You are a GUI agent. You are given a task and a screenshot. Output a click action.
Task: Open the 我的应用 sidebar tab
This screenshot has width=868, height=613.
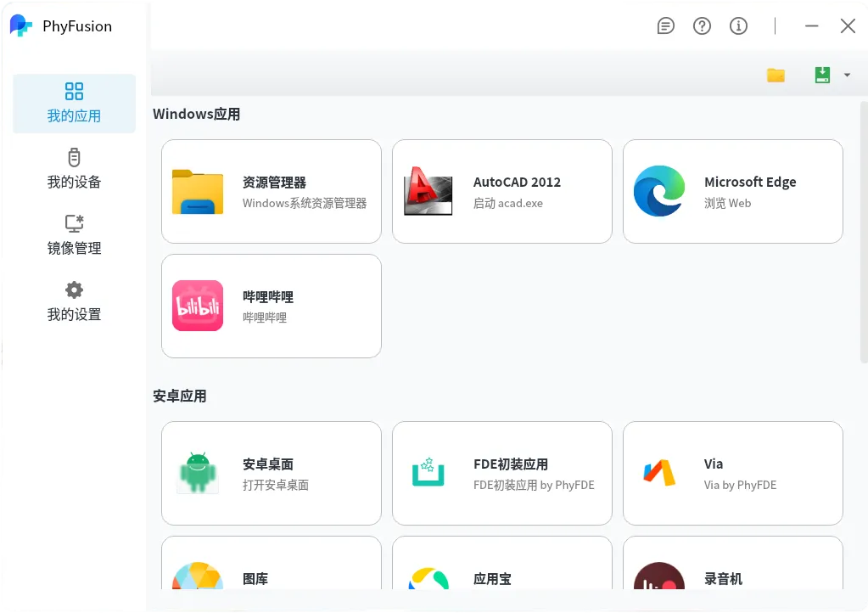74,104
